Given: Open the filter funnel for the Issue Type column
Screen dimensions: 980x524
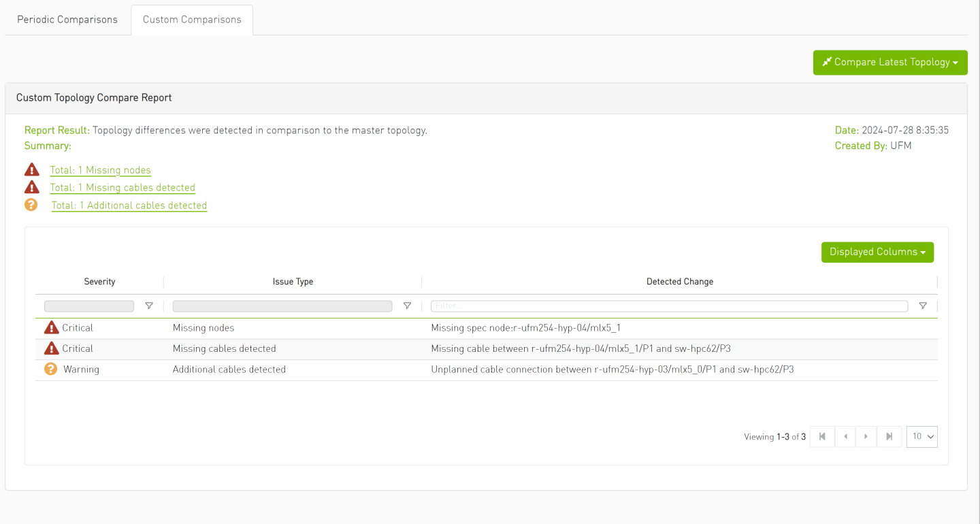Looking at the screenshot, I should (407, 306).
